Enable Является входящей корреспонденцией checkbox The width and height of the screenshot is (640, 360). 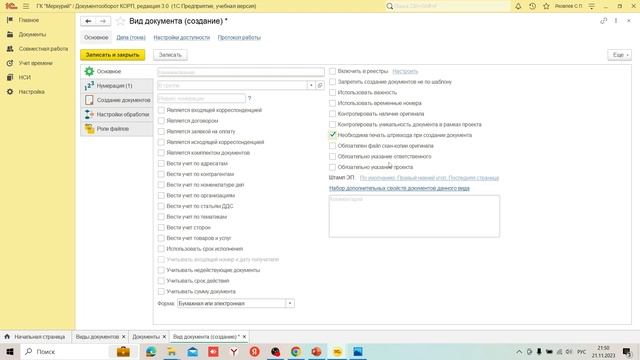click(x=161, y=110)
